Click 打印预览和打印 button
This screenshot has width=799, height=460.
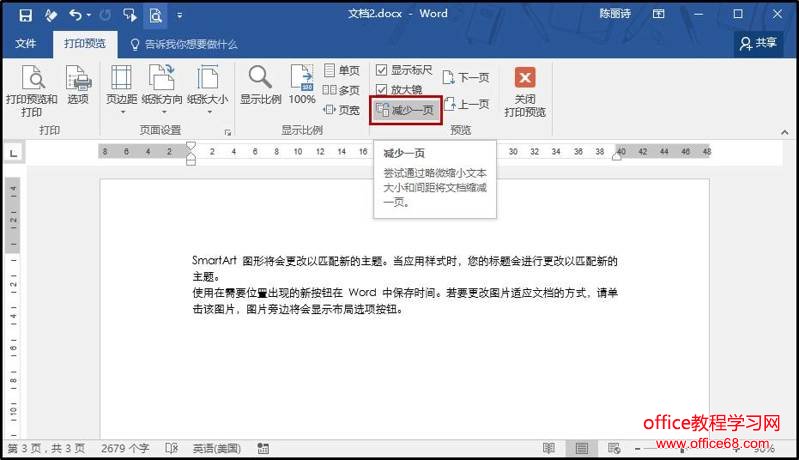point(32,91)
